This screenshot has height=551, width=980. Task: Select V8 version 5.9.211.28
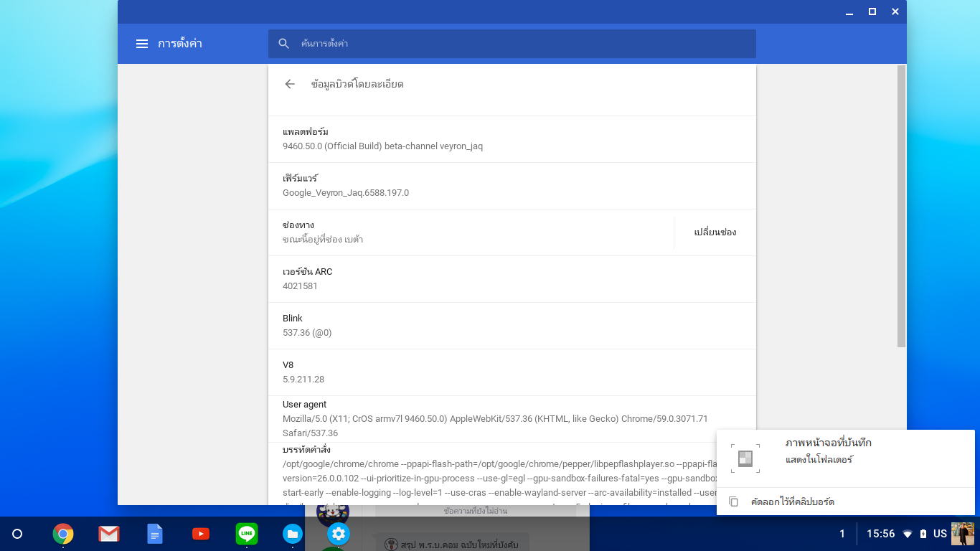(303, 380)
